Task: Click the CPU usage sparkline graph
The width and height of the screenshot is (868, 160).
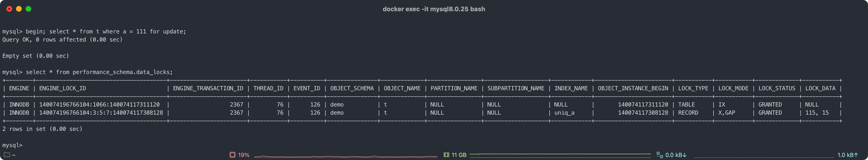Action: [345, 156]
